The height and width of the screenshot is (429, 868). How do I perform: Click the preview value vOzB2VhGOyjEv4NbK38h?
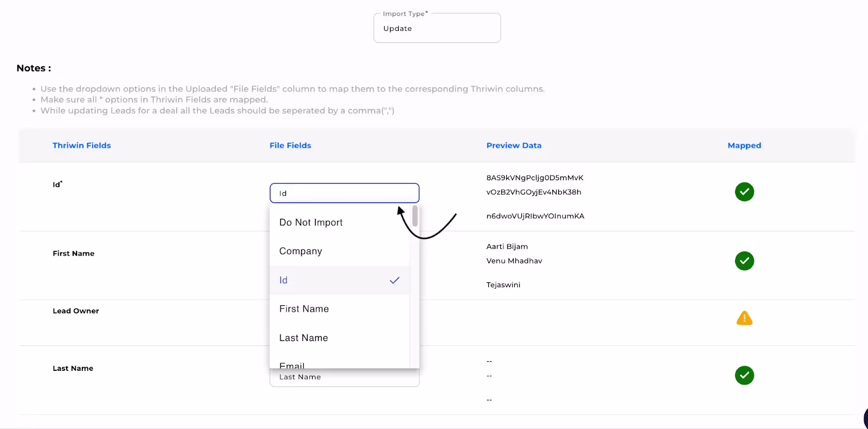(x=534, y=192)
